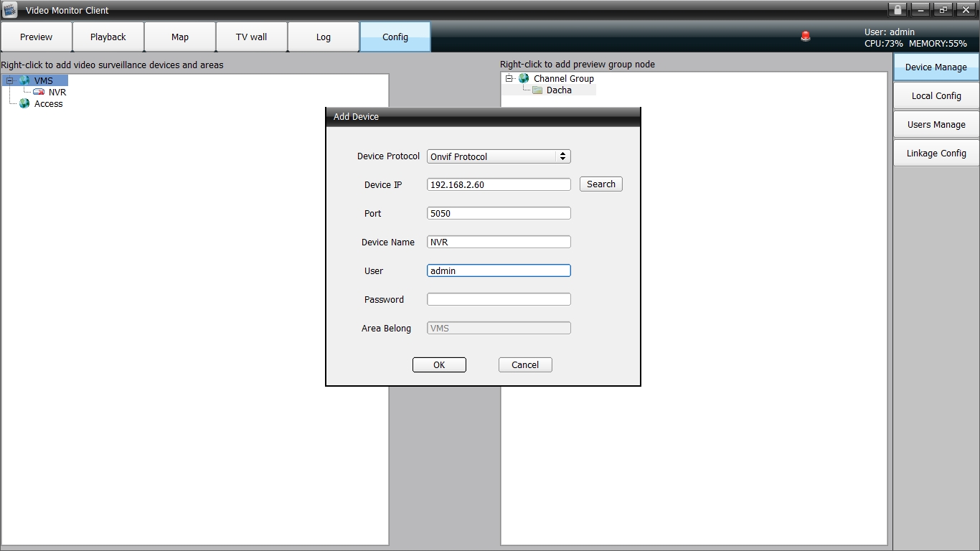
Task: Open the TV wall tab
Action: pyautogui.click(x=252, y=37)
